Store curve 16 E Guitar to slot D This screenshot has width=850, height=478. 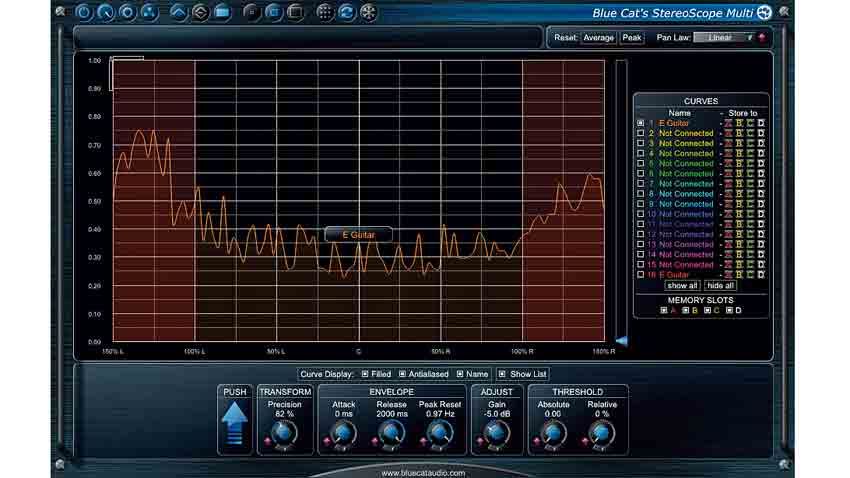tap(761, 275)
